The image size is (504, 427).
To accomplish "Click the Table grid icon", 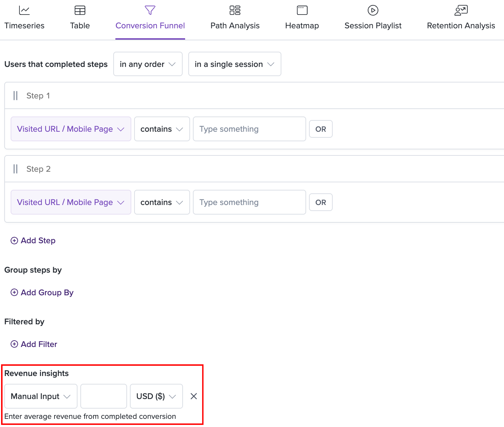I will (80, 10).
